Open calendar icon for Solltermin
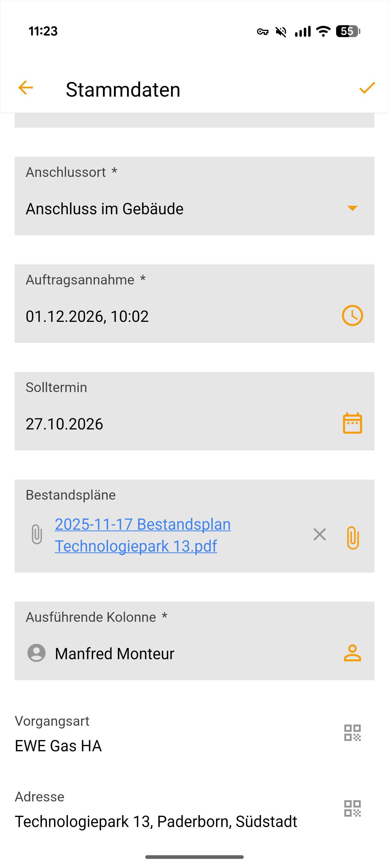The width and height of the screenshot is (389, 868). 352,423
